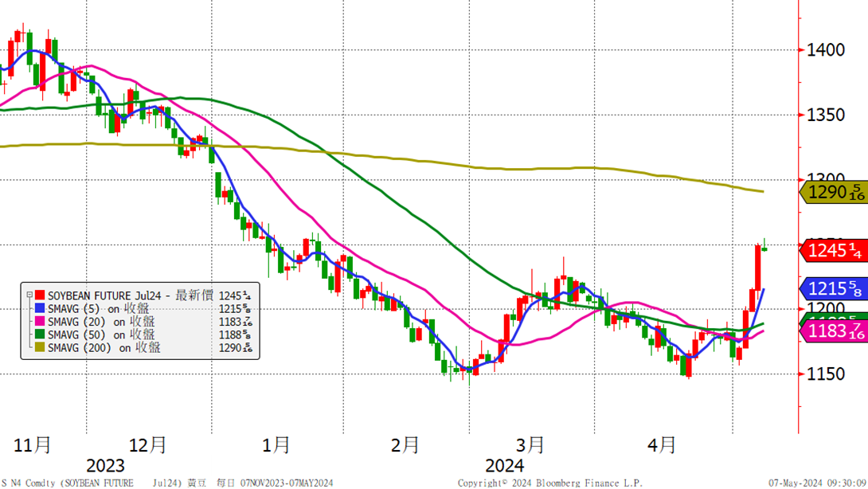Screen dimensions: 868x489
Task: Select the SMAVG (20) legend entry
Action: point(101,322)
